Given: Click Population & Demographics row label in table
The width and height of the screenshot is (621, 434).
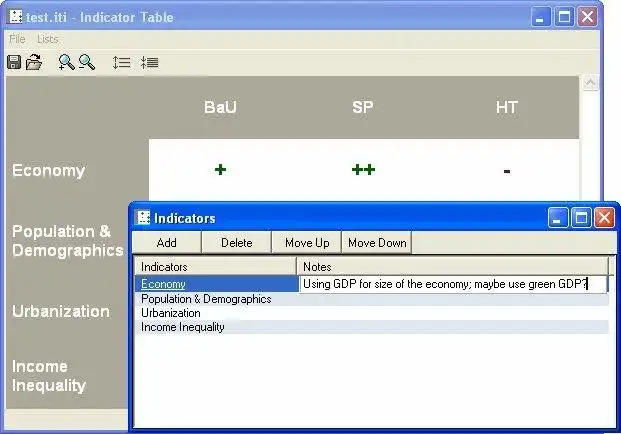Looking at the screenshot, I should 67,241.
